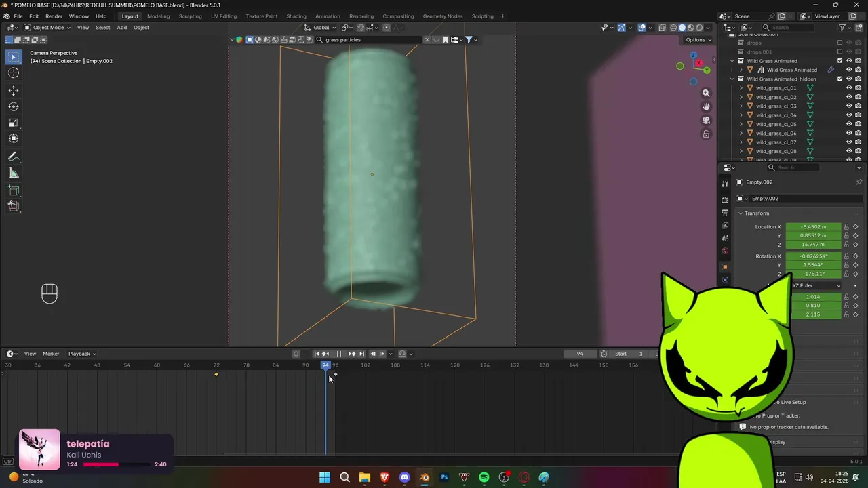Viewport: 868px width, 488px height.
Task: Activate the Rotate tool
Action: pos(14,106)
